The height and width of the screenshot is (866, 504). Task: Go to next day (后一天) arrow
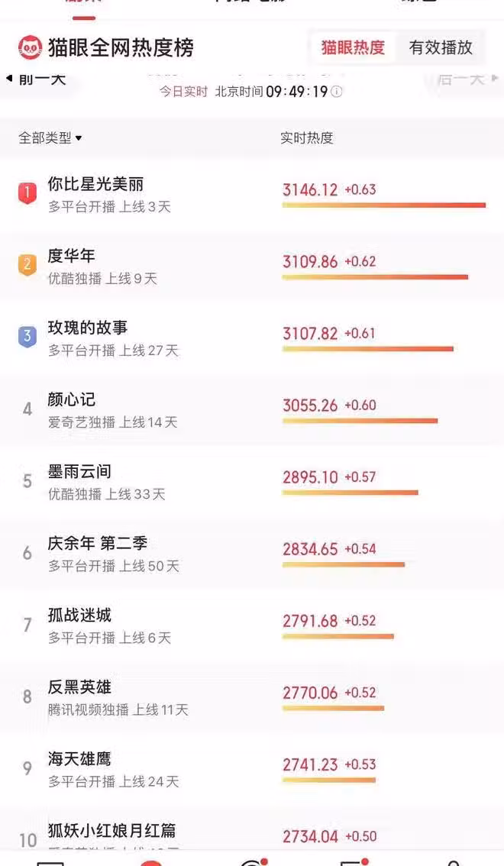click(x=467, y=78)
